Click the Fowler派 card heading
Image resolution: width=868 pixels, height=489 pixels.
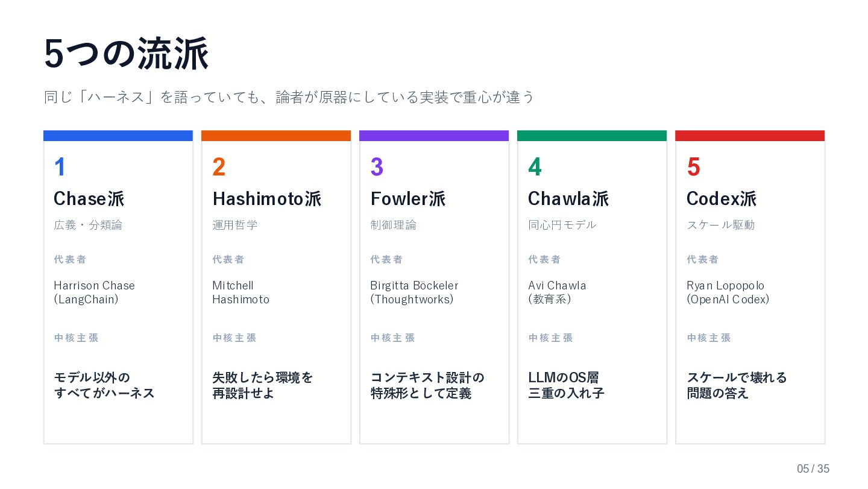(x=408, y=199)
